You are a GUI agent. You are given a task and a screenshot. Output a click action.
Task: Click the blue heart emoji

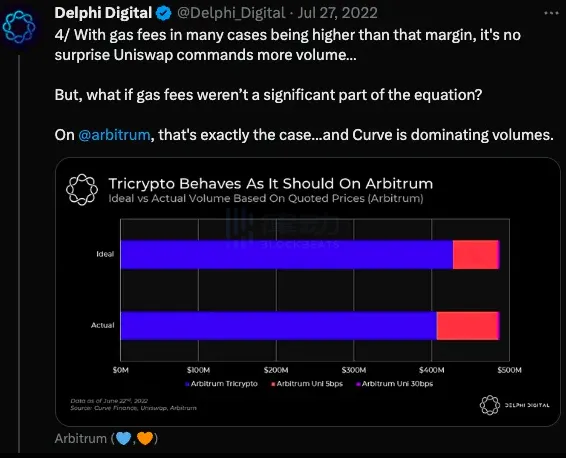point(123,439)
